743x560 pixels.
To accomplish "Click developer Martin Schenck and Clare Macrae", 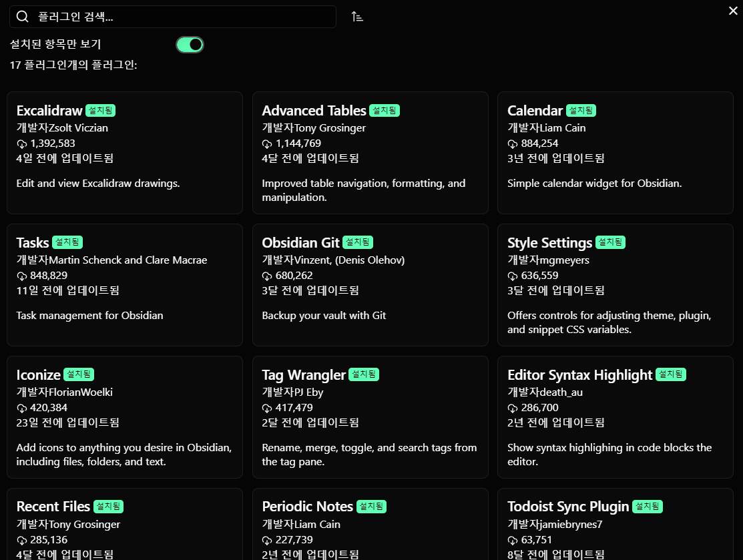I will pos(112,260).
